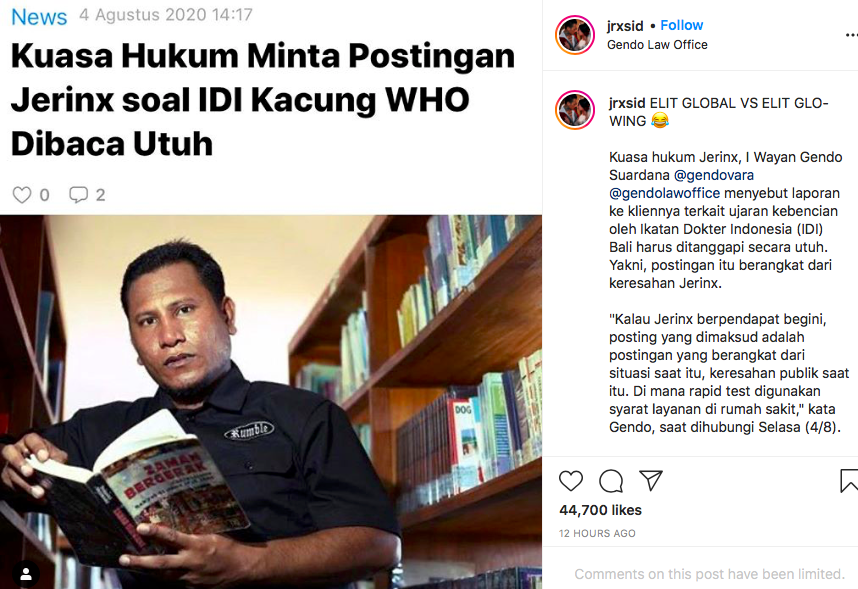Open jrxsid avatar next to the caption
Image resolution: width=858 pixels, height=589 pixels.
click(x=575, y=109)
